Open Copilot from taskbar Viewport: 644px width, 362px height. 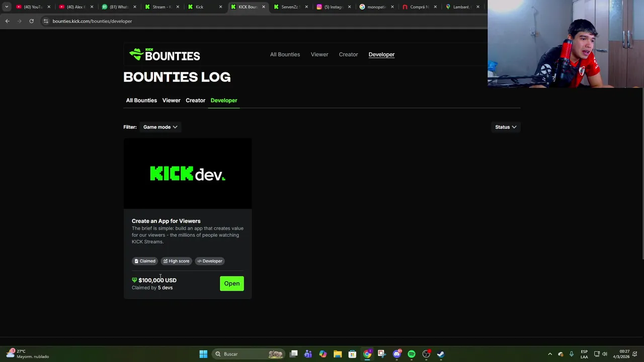323,354
